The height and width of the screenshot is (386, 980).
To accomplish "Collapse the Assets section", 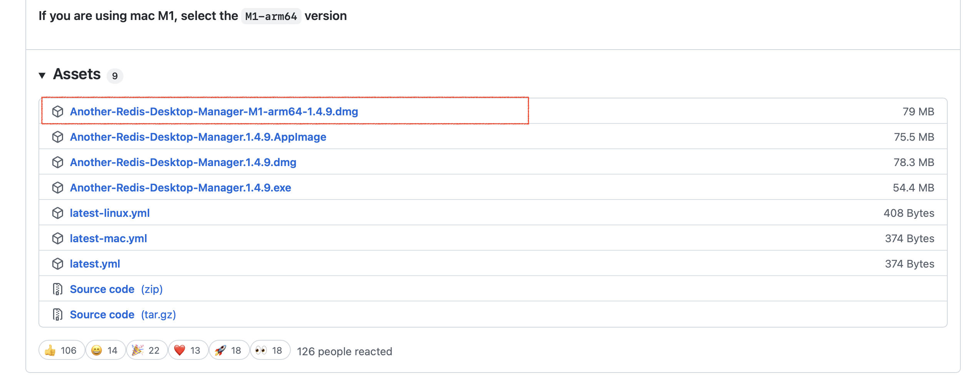I will tap(43, 75).
